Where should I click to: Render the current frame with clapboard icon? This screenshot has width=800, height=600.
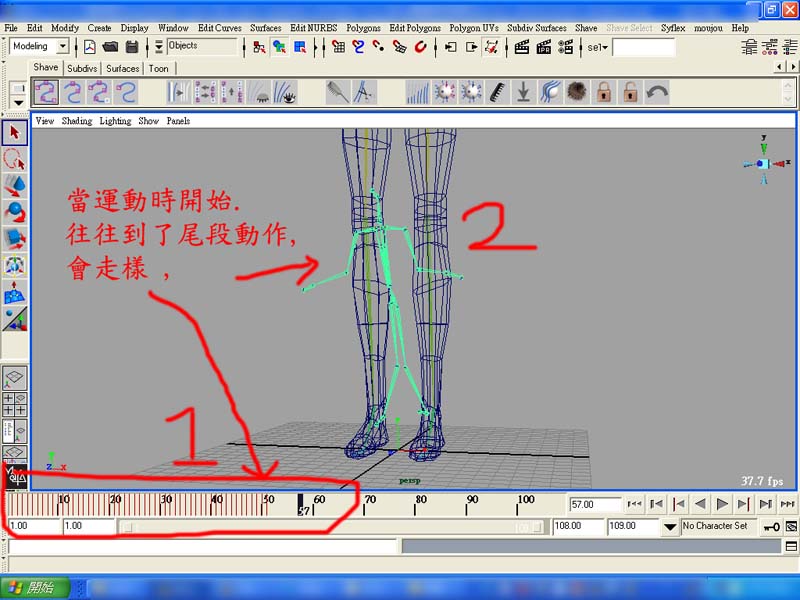pyautogui.click(x=521, y=47)
